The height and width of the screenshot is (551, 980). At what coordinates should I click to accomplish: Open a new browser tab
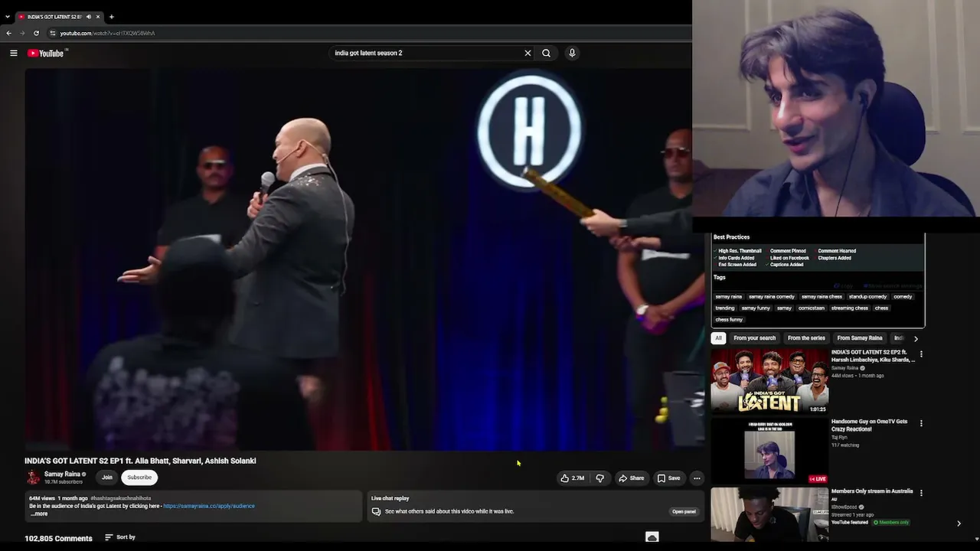point(111,16)
